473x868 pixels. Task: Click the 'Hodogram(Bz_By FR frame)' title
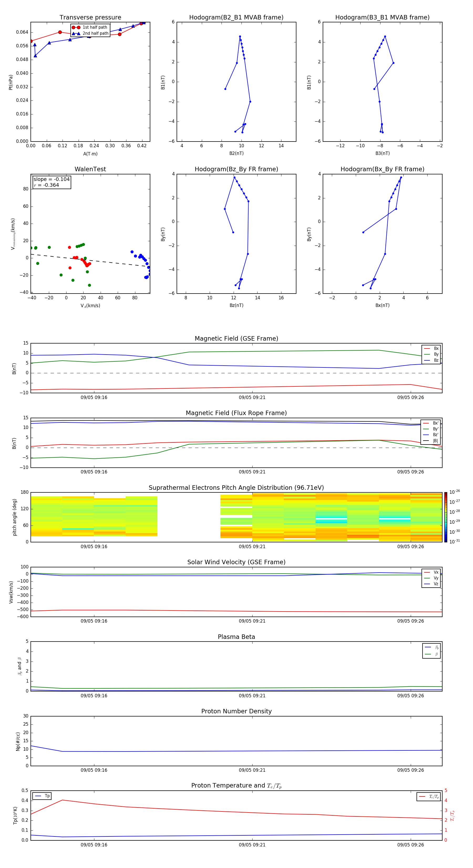pos(236,169)
